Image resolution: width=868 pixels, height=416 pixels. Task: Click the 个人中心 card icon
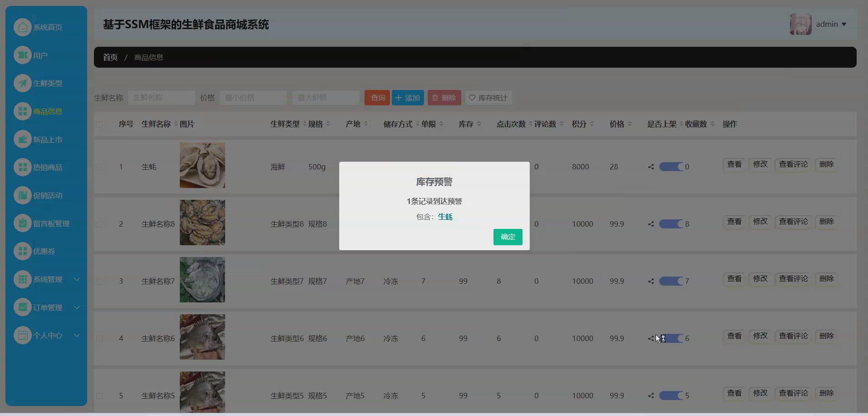22,335
